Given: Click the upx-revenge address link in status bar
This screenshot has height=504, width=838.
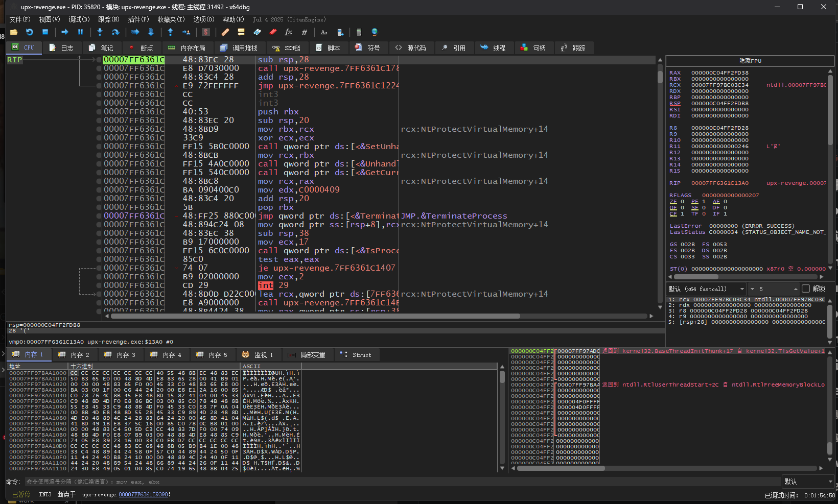Looking at the screenshot, I should [x=143, y=494].
